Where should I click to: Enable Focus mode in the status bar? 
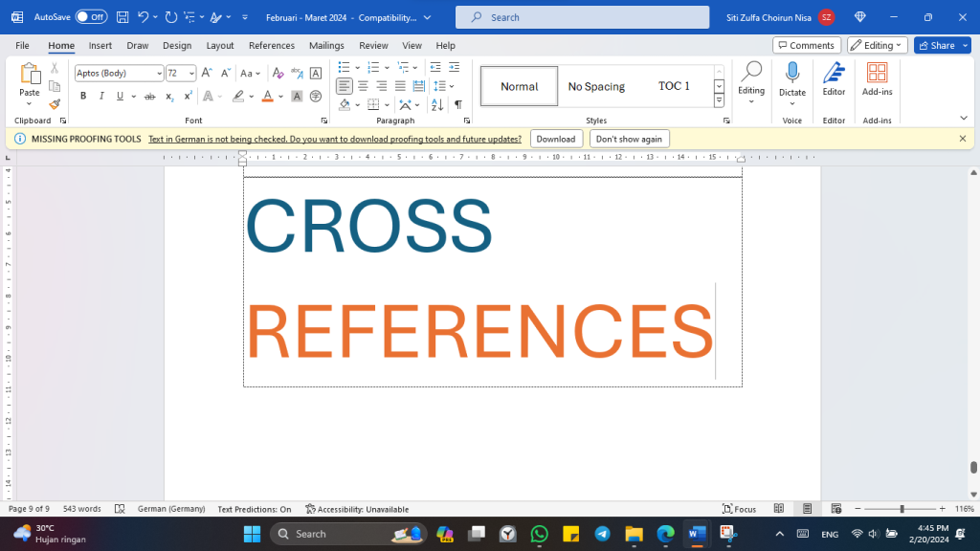pyautogui.click(x=740, y=508)
